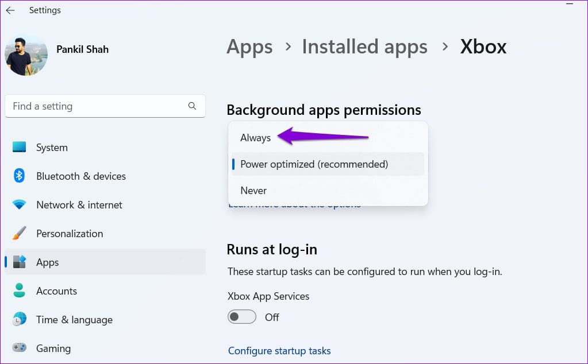This screenshot has width=588, height=364.
Task: Select Never background permission option
Action: point(328,190)
